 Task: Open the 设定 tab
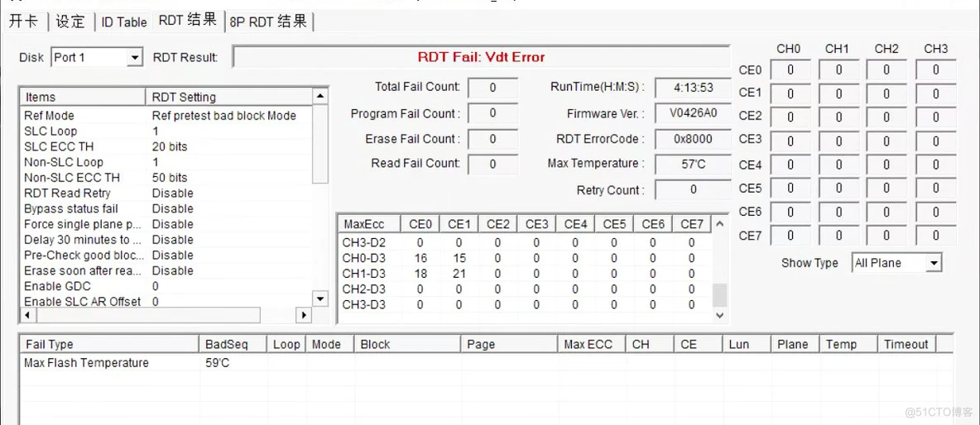[70, 21]
